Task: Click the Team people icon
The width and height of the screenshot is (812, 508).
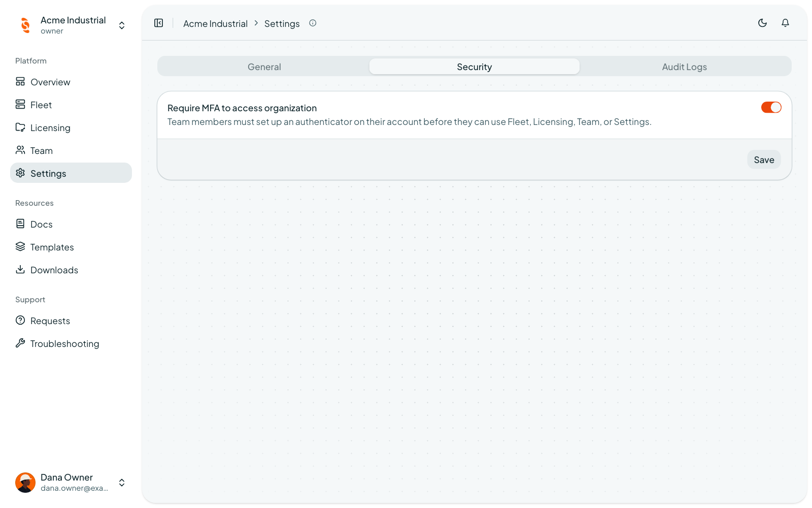Action: pos(20,150)
